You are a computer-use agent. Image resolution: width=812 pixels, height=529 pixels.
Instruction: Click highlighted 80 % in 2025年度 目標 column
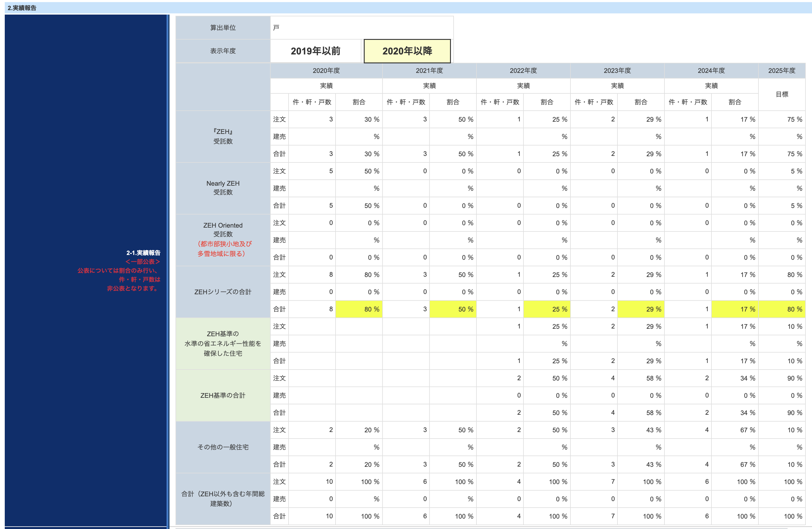782,309
